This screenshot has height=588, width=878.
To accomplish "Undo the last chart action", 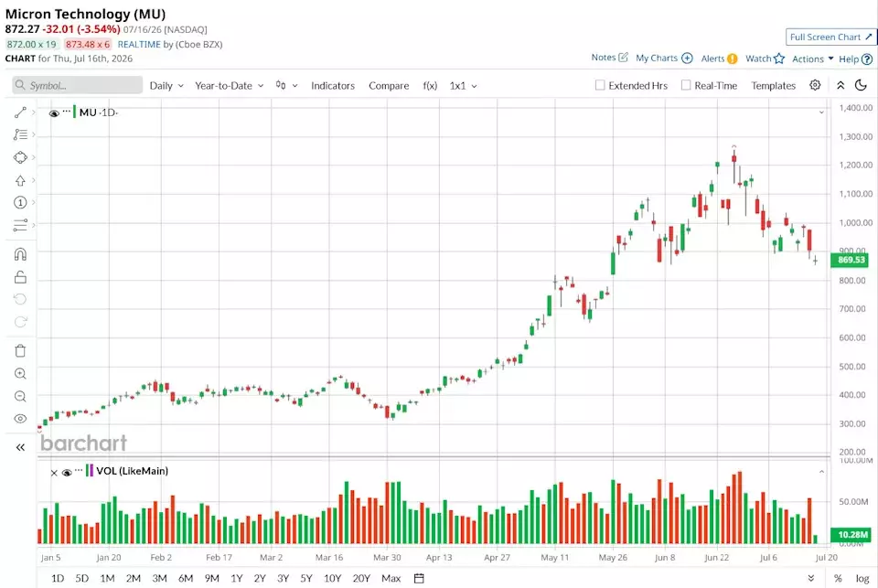I will (20, 299).
